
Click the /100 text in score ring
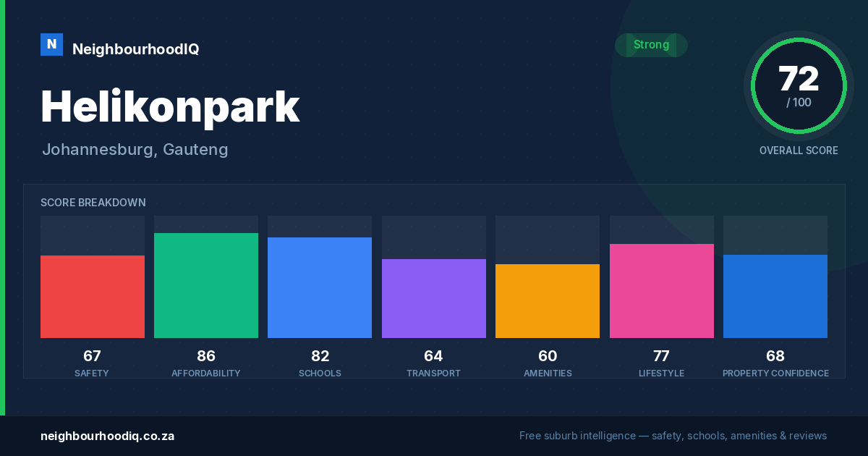click(x=799, y=103)
